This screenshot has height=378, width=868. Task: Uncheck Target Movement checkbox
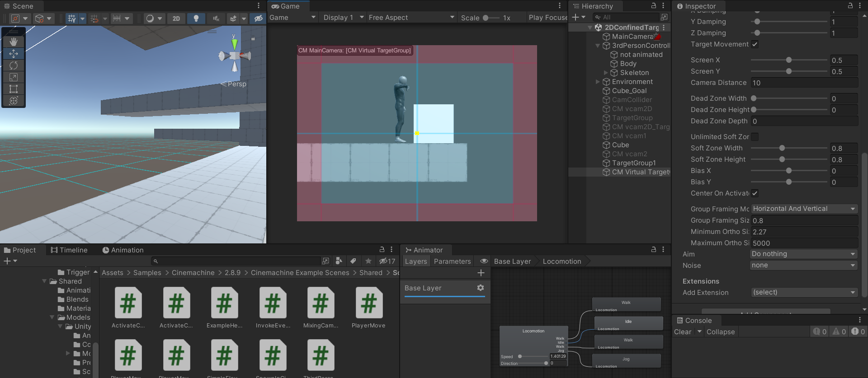(755, 44)
